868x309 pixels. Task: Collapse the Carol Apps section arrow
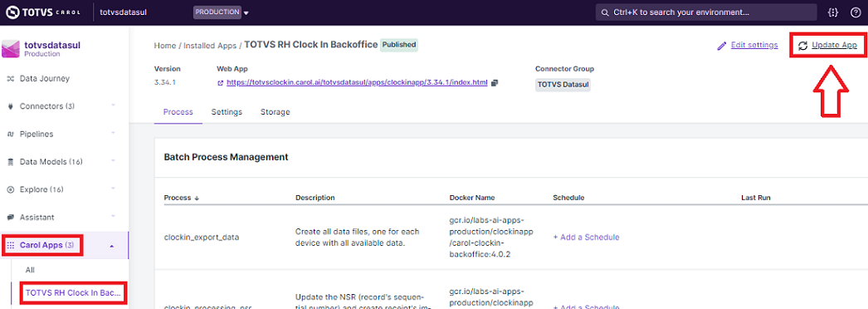112,245
